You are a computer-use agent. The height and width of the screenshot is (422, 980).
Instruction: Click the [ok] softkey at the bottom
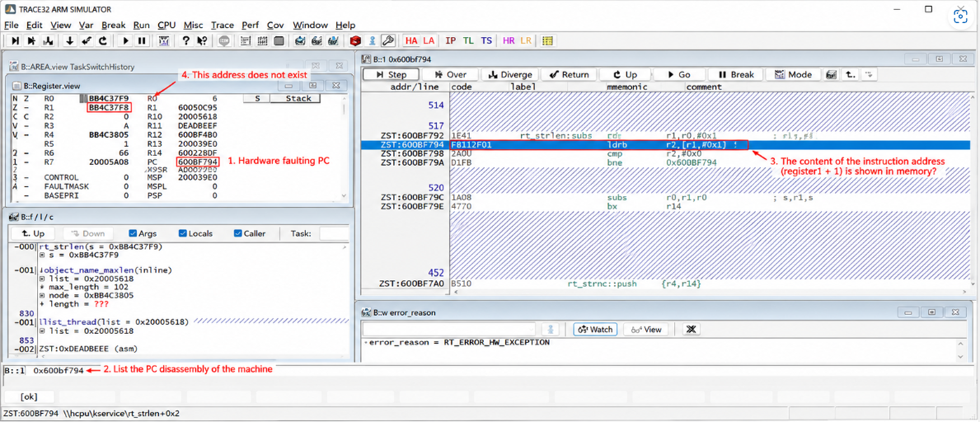[29, 397]
